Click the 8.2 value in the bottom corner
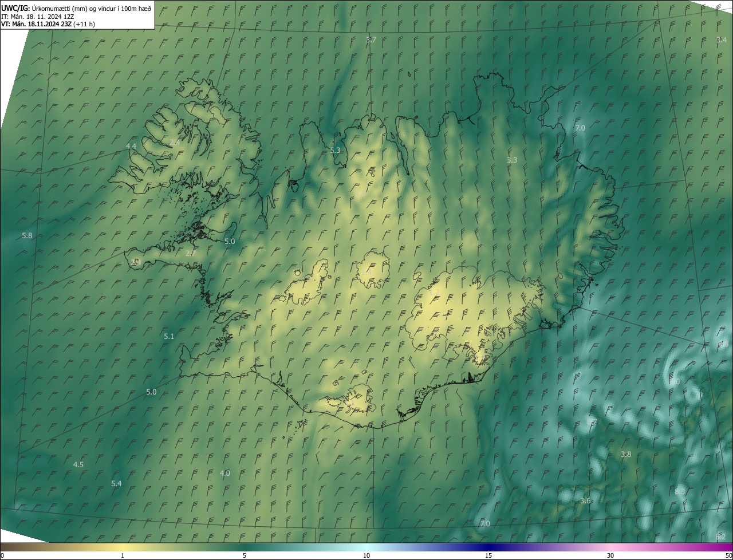The image size is (733, 560). pos(720,537)
